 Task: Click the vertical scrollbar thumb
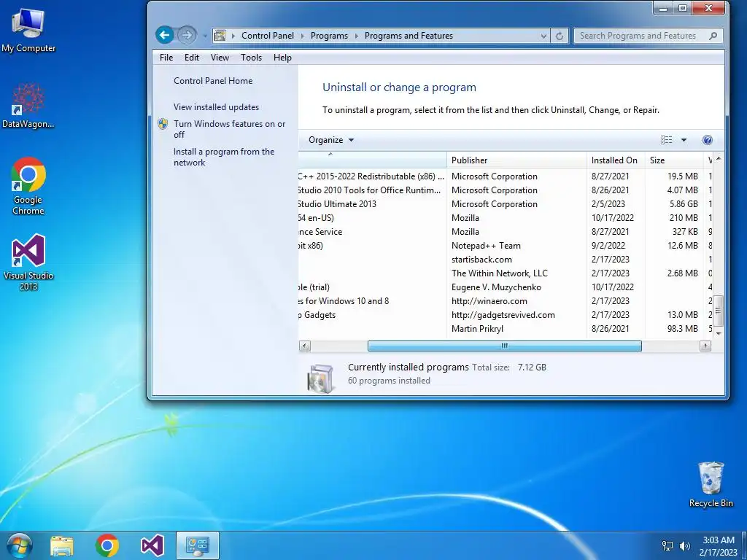coord(719,311)
